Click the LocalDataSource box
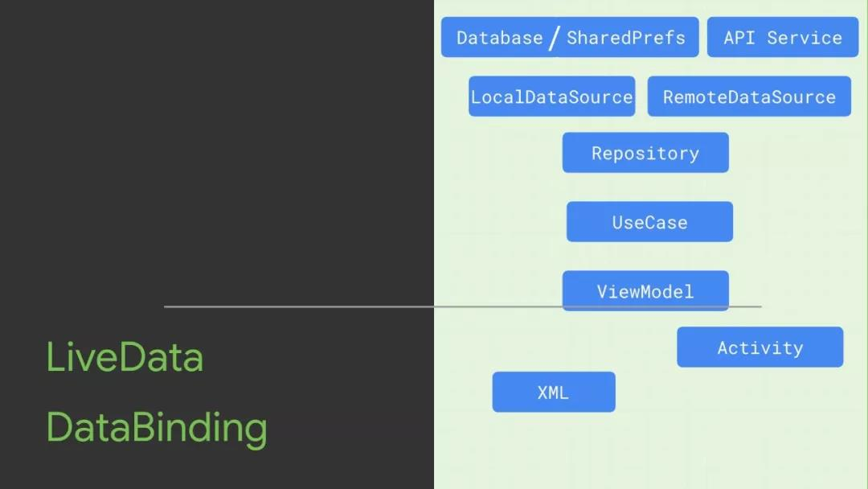The image size is (868, 489). point(552,97)
